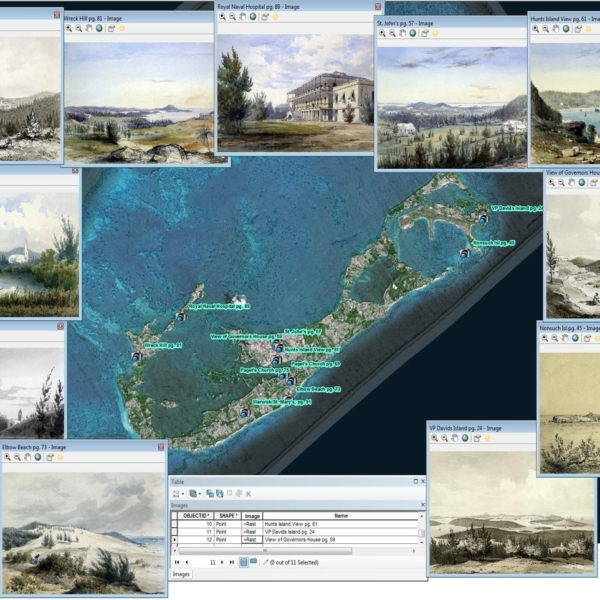Click zoom in icon in Royal Naval Hospital window

coord(222,17)
